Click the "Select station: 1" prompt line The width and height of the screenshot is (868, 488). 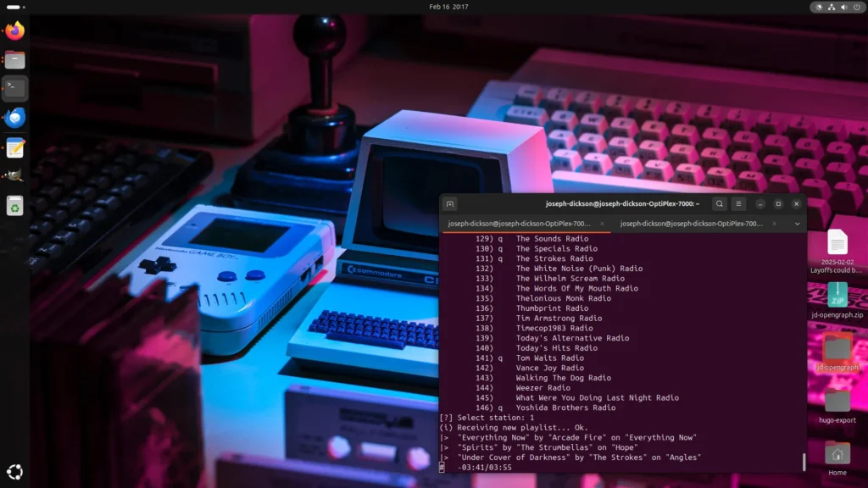487,418
